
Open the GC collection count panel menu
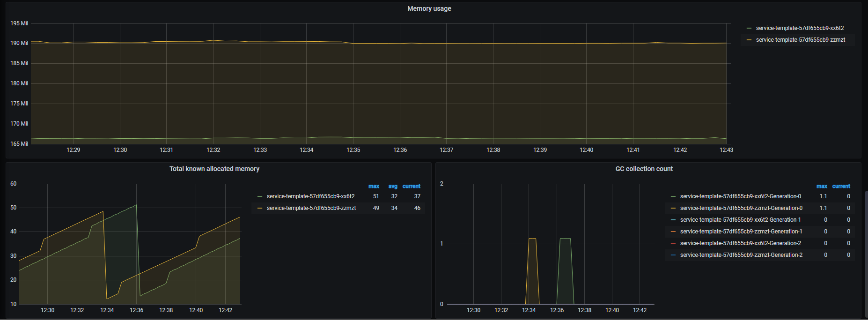644,169
